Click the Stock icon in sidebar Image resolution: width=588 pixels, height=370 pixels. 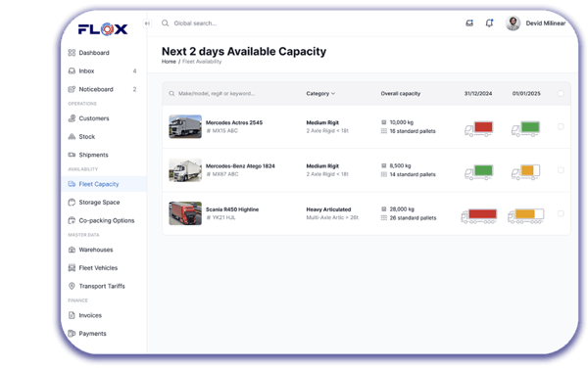tap(72, 137)
